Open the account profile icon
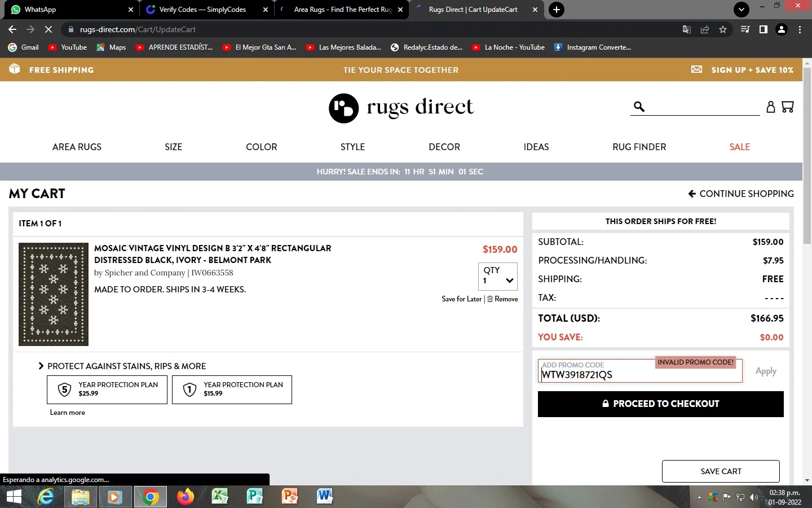 click(771, 107)
